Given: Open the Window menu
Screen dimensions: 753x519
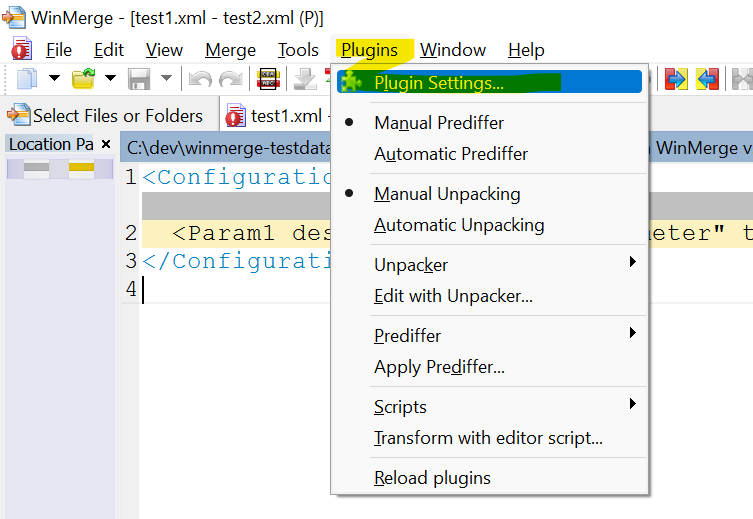Looking at the screenshot, I should click(453, 50).
